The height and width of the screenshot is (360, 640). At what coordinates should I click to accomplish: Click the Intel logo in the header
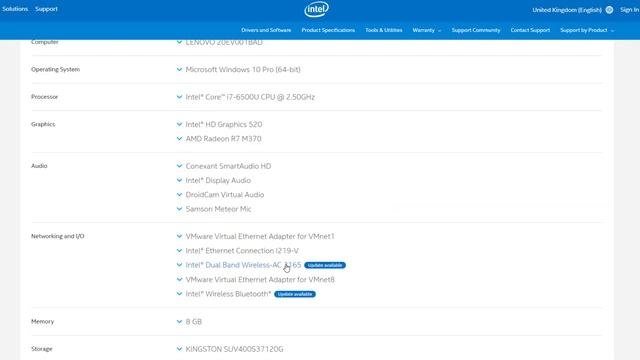pos(316,9)
